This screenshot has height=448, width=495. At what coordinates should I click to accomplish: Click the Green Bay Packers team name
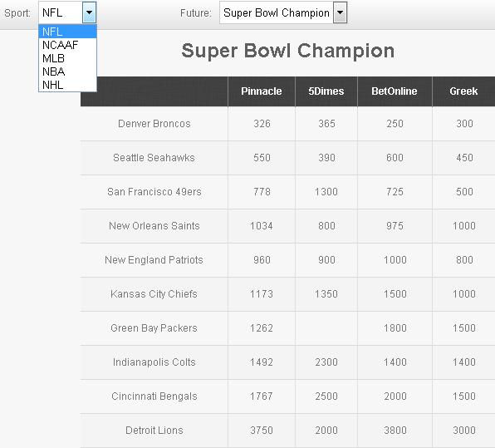click(154, 328)
